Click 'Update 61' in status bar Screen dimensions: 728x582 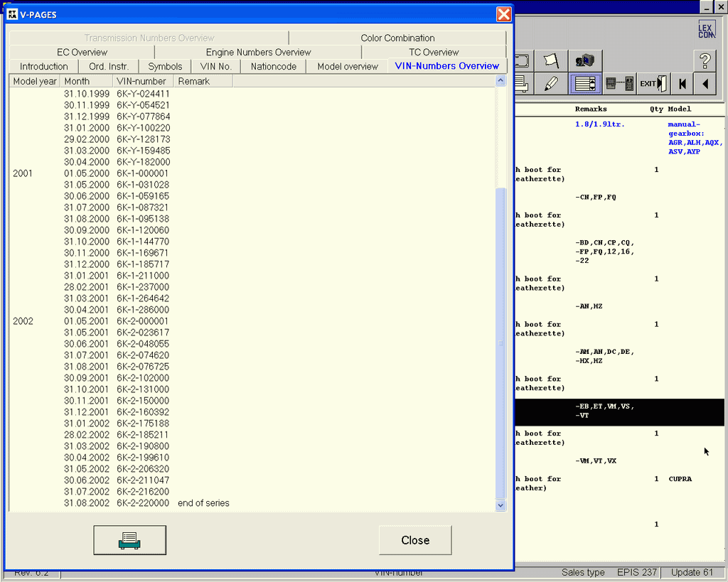691,572
